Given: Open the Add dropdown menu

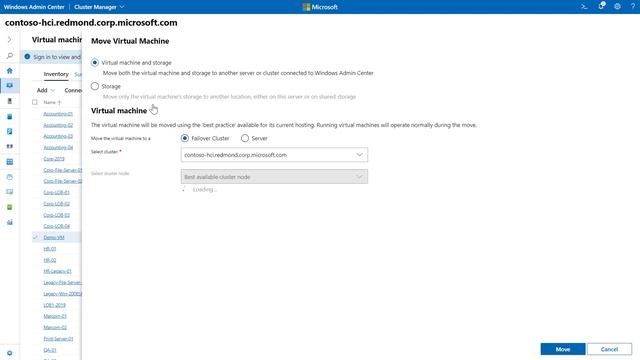Looking at the screenshot, I should [46, 90].
